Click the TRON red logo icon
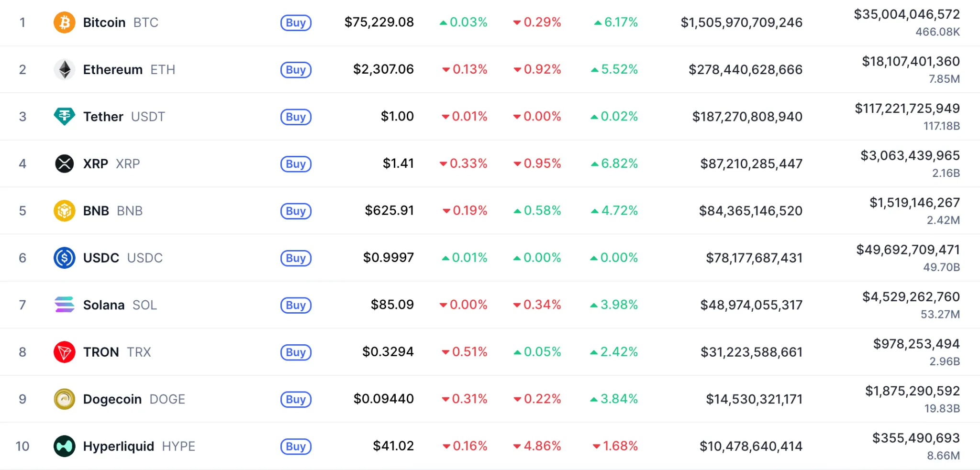The width and height of the screenshot is (980, 470). click(64, 352)
